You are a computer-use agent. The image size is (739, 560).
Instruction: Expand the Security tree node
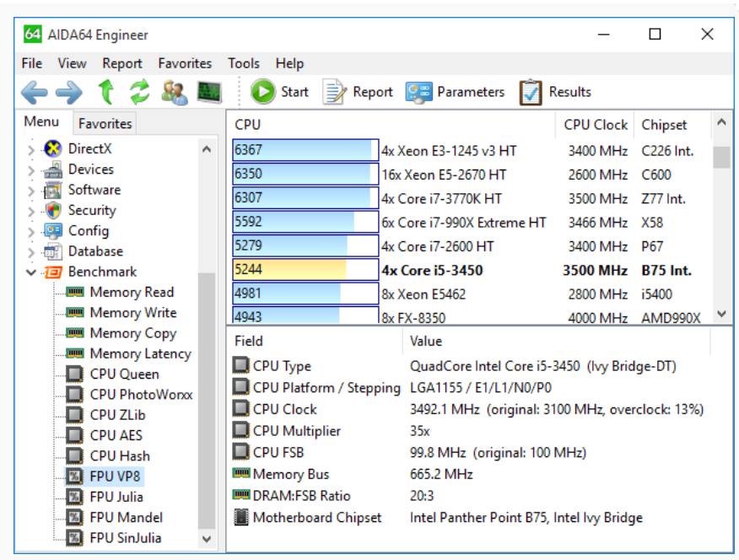click(31, 212)
